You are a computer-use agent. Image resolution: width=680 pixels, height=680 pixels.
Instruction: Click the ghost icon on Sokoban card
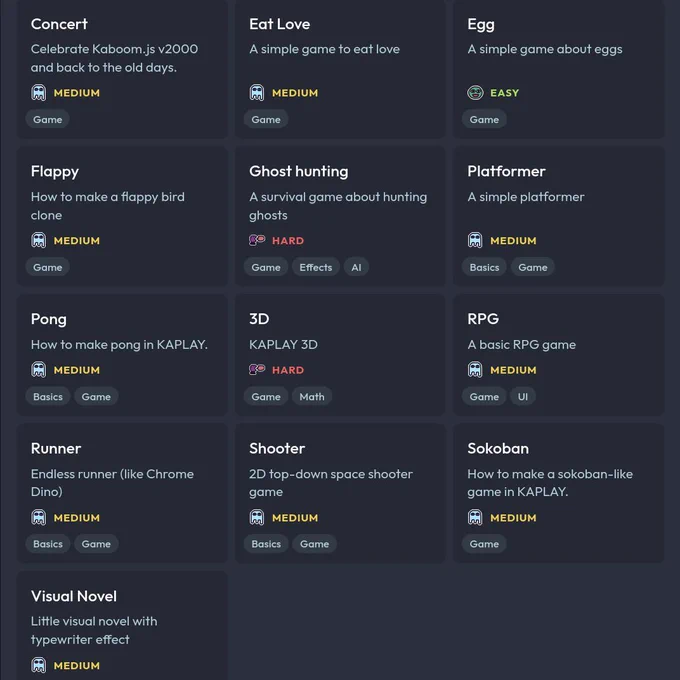[x=475, y=517]
